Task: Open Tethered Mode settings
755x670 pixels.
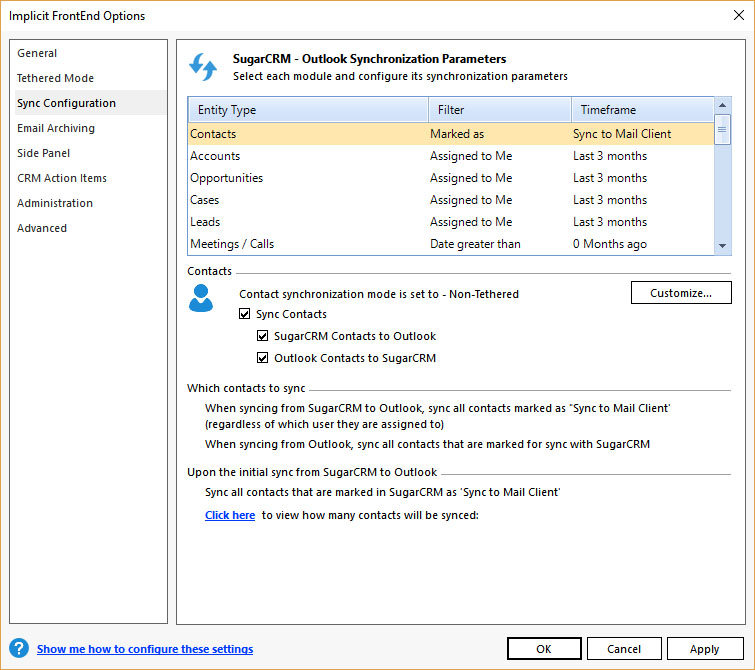Action: (55, 78)
